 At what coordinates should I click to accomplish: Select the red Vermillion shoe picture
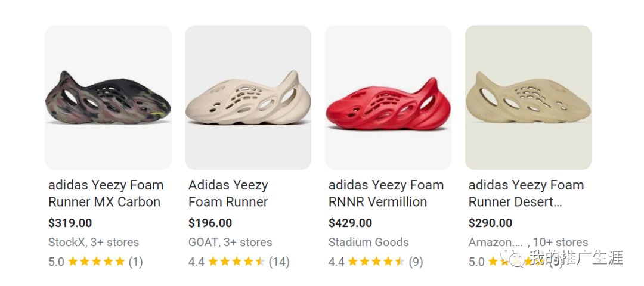pyautogui.click(x=388, y=98)
